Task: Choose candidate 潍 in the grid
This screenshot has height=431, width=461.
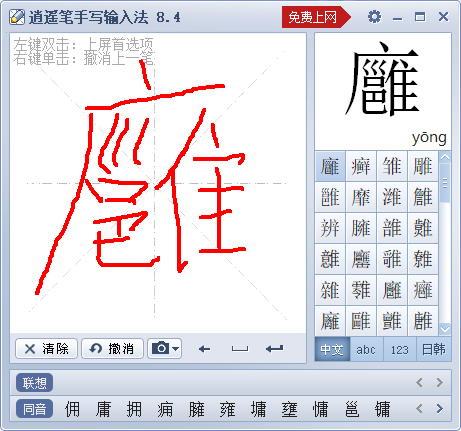Action: click(392, 197)
